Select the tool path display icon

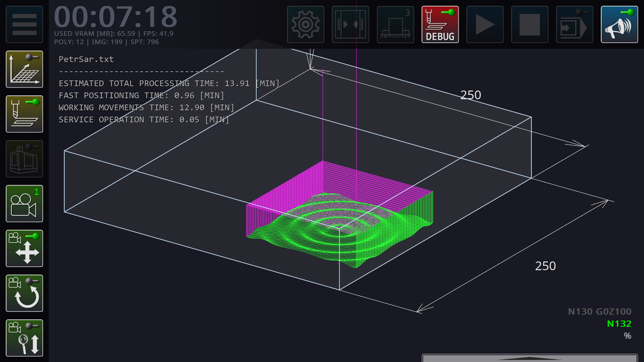click(x=24, y=114)
